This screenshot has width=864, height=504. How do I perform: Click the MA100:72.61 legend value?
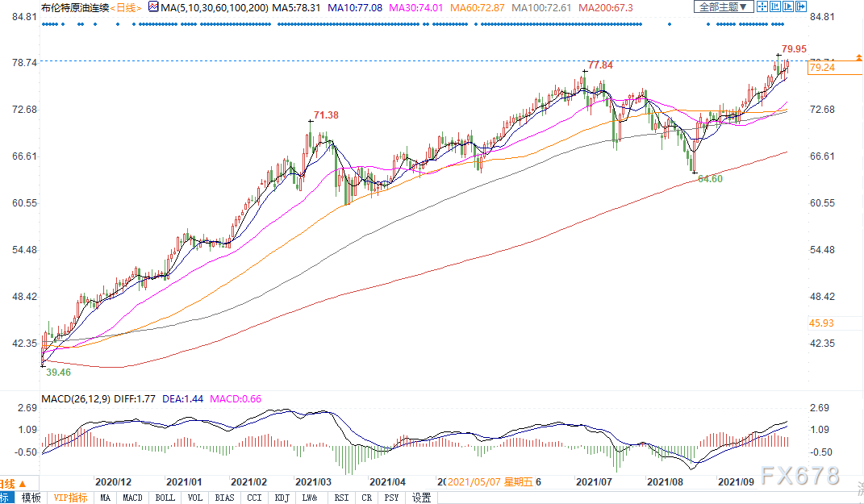(x=541, y=8)
